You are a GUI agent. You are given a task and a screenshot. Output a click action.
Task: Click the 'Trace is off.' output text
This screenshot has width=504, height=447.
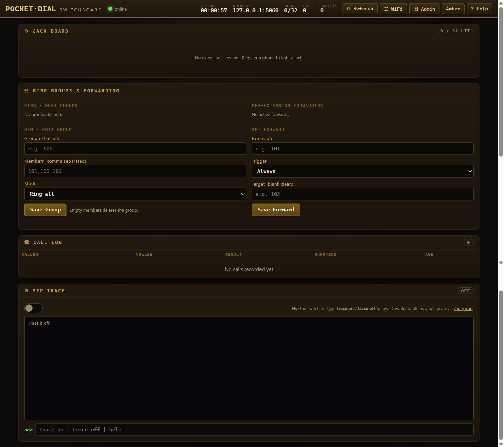(39, 323)
